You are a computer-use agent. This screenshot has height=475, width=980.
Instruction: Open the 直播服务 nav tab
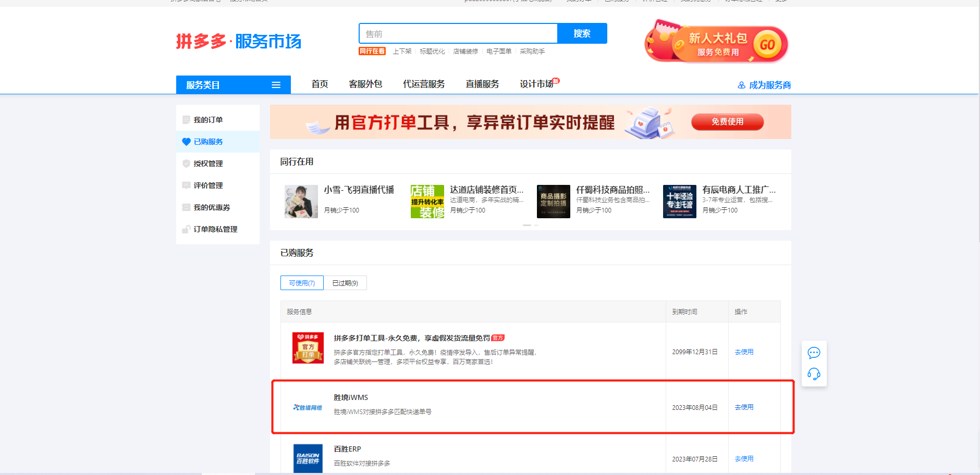(482, 84)
